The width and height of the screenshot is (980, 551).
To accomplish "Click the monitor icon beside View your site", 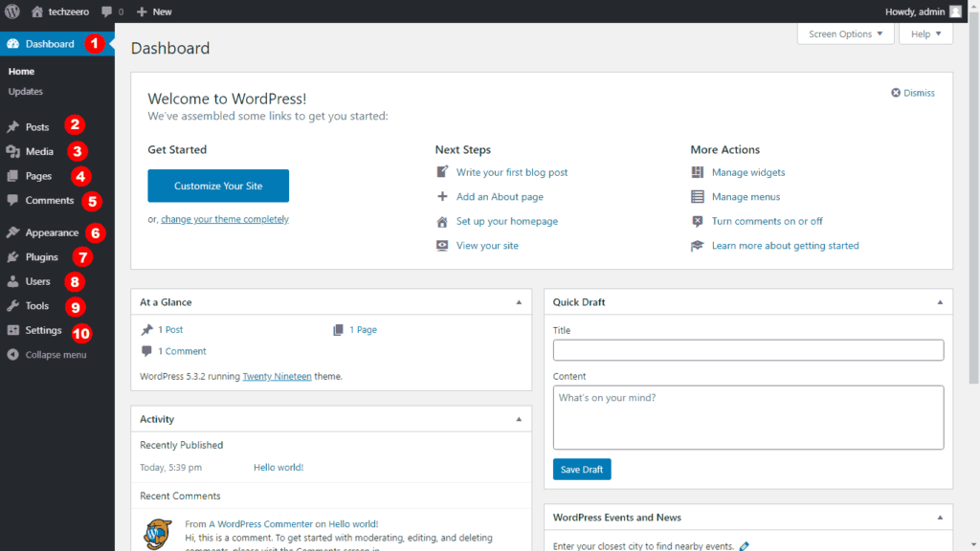I will coord(442,246).
